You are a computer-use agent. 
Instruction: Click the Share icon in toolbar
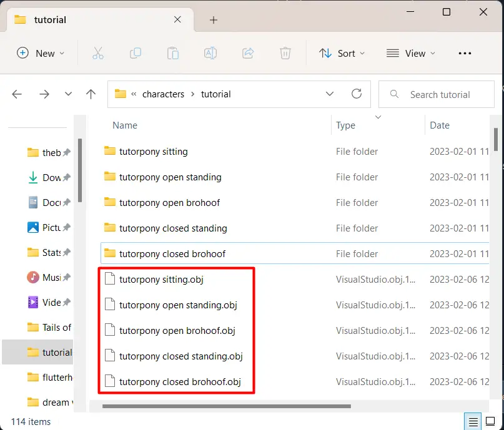coord(248,53)
